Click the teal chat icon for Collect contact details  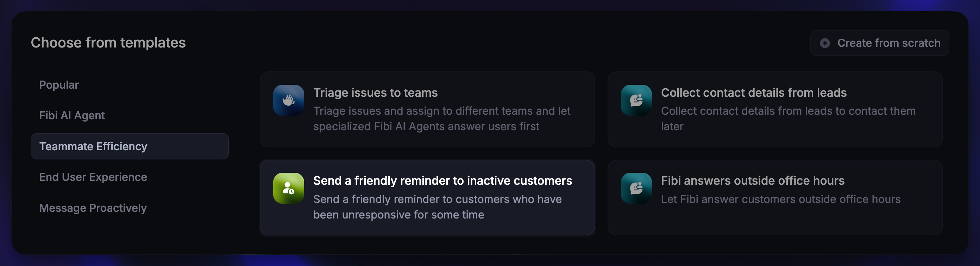[x=636, y=100]
